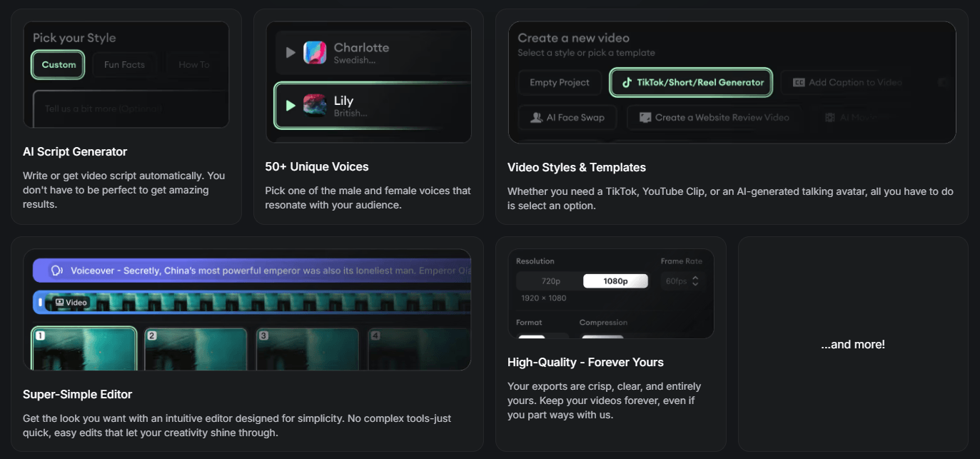The height and width of the screenshot is (459, 980).
Task: Click the 50+ Unique Voices heading
Action: [x=317, y=166]
